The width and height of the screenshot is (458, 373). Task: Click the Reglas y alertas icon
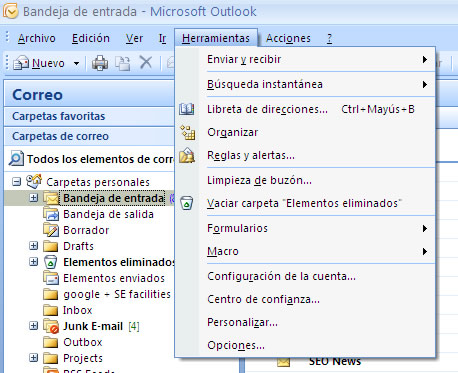pyautogui.click(x=187, y=155)
